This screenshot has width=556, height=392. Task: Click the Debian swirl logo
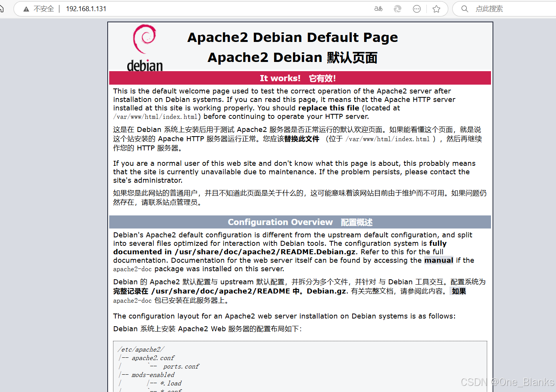[x=145, y=48]
